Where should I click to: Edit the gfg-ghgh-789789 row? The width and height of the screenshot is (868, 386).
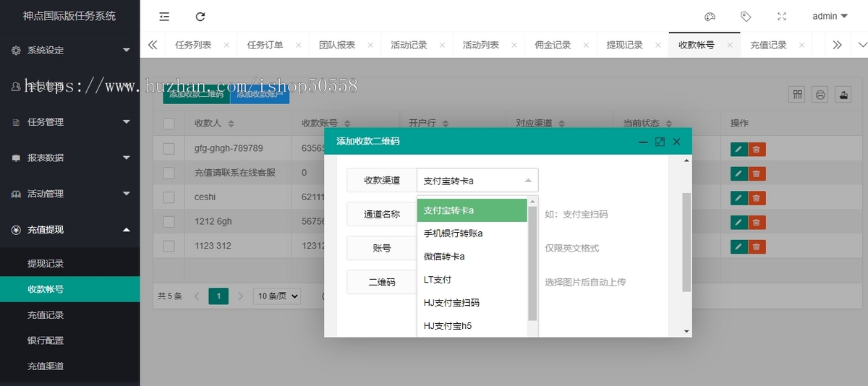pos(739,150)
